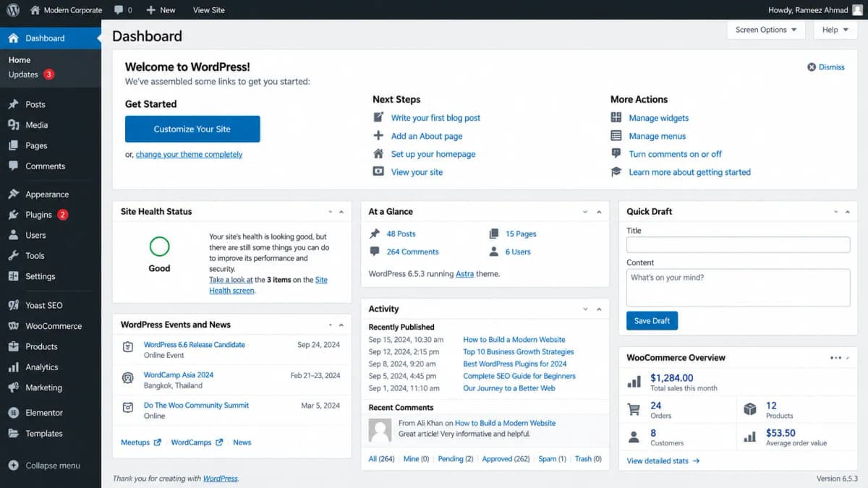Collapse the Activity widget
The height and width of the screenshot is (488, 868).
(599, 309)
